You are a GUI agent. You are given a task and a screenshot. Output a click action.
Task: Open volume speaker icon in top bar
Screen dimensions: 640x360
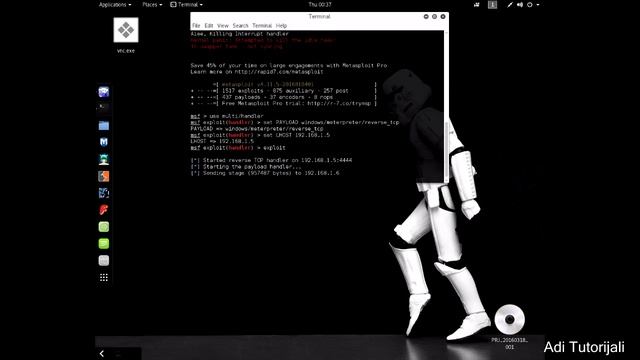[520, 4]
